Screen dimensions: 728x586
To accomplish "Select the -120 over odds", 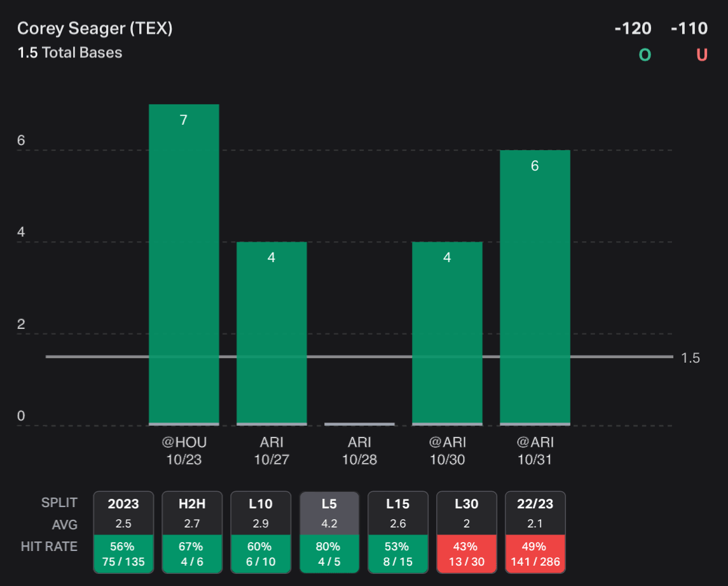I will click(633, 29).
